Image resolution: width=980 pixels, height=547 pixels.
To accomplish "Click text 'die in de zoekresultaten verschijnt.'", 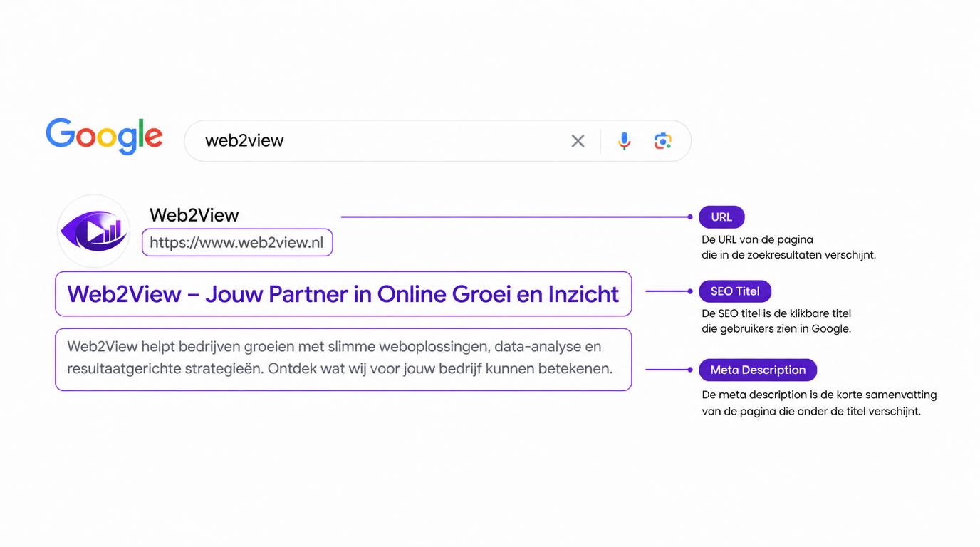I will [x=788, y=255].
